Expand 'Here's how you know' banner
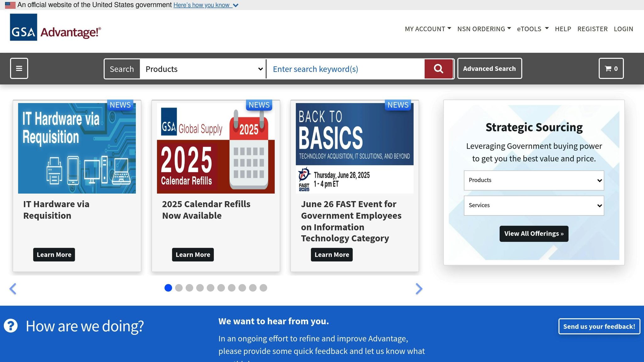 [x=206, y=5]
